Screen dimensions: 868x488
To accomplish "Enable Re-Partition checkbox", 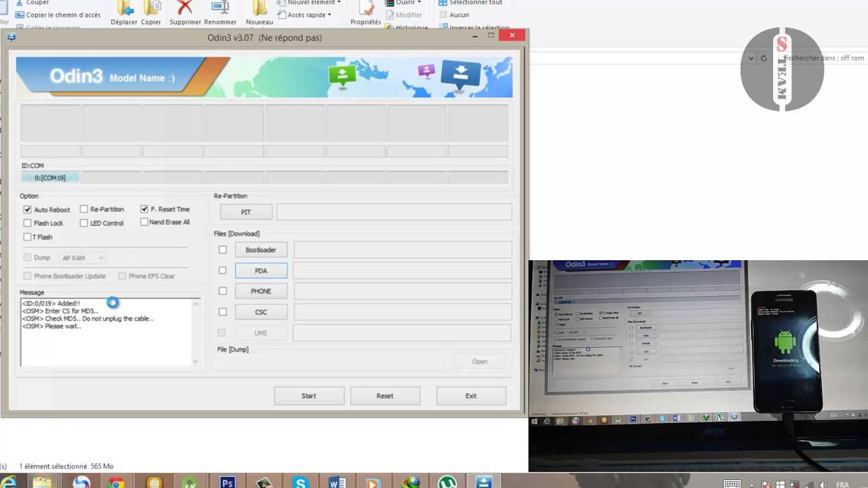I will [84, 209].
